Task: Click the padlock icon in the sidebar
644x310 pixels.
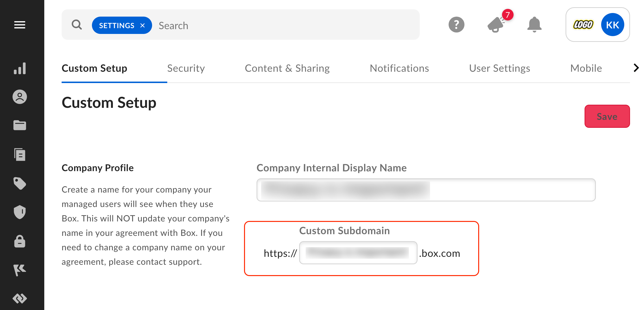Action: pos(19,241)
